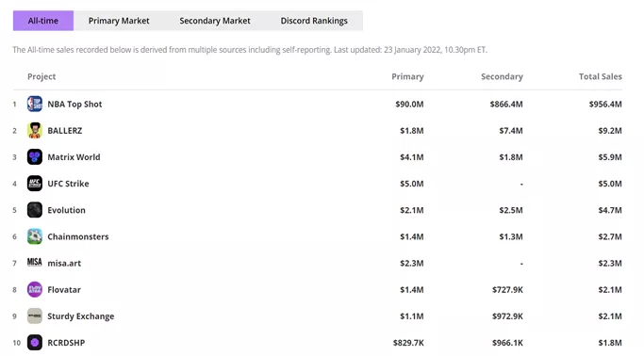
Task: Select the Flovatar purple icon
Action: point(35,289)
